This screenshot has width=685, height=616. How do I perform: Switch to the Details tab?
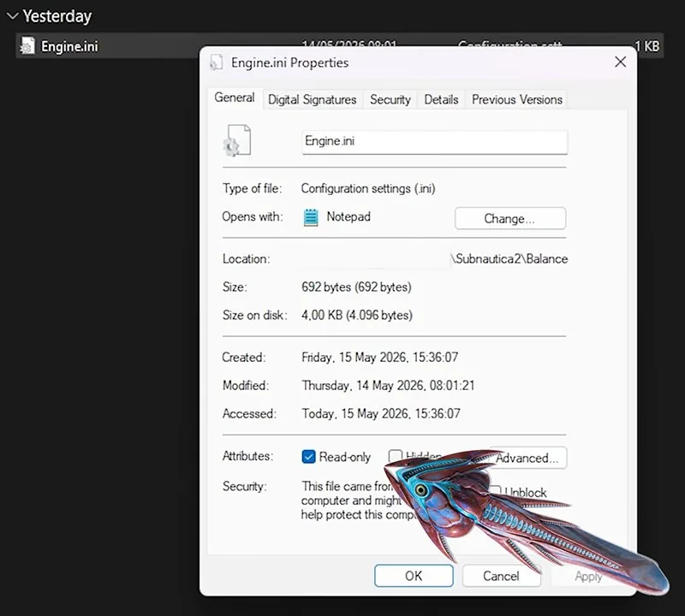441,99
